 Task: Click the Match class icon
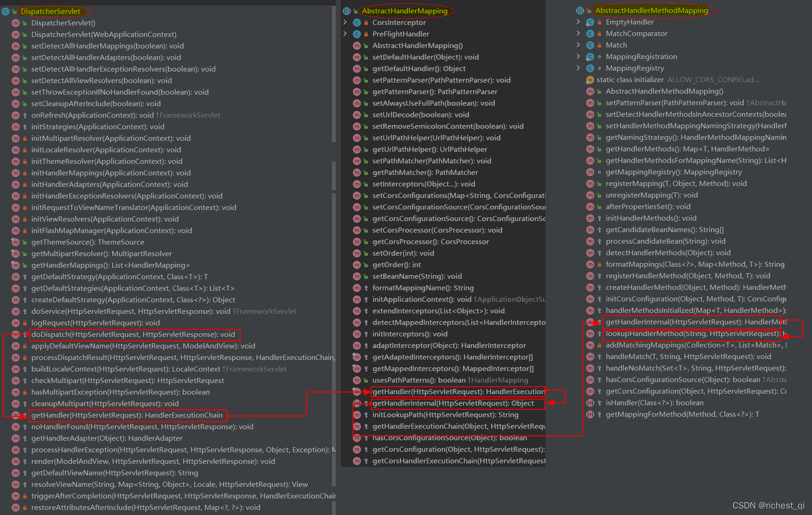pos(590,45)
